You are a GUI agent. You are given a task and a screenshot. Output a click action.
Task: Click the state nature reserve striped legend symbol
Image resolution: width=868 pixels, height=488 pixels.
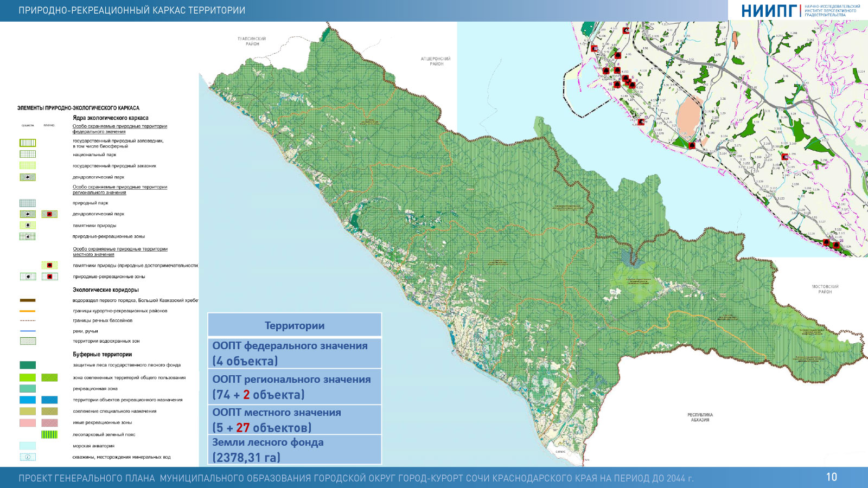(x=28, y=143)
